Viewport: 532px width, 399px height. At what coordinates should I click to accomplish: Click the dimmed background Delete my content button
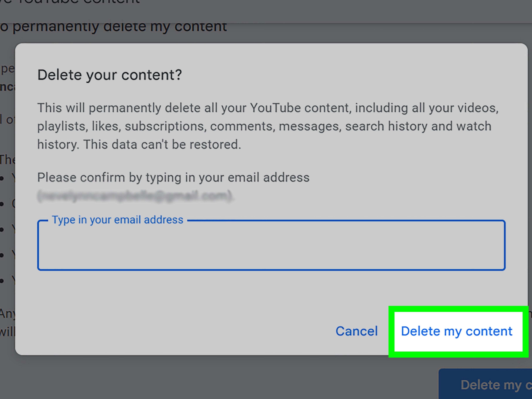[485, 384]
